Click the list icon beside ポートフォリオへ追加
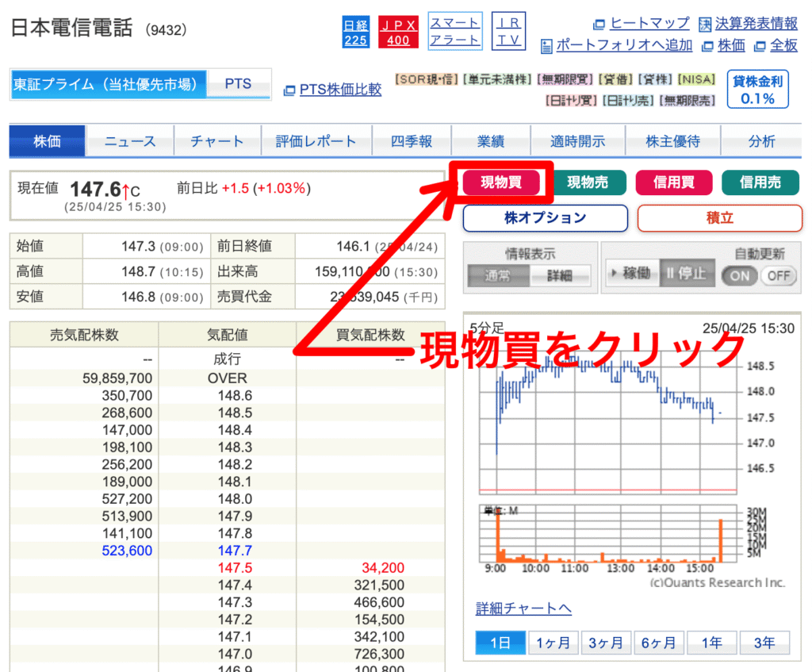Viewport: 812px width, 672px height. (546, 46)
